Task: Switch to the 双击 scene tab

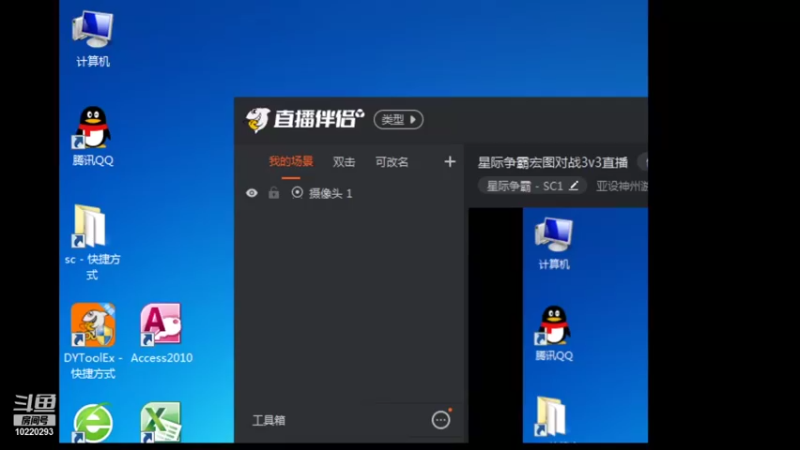Action: click(x=343, y=162)
